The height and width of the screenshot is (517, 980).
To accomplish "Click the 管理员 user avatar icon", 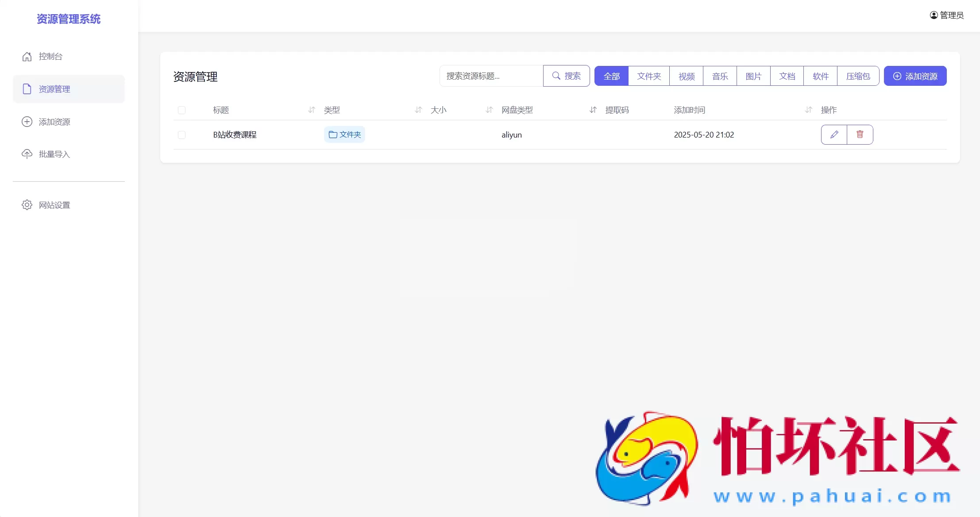I will click(x=933, y=15).
